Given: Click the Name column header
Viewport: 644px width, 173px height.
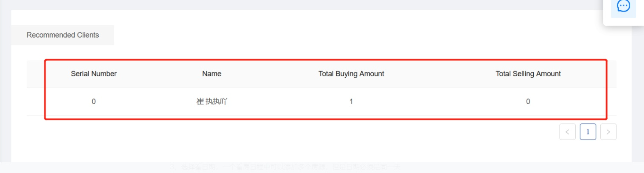Looking at the screenshot, I should coord(212,74).
